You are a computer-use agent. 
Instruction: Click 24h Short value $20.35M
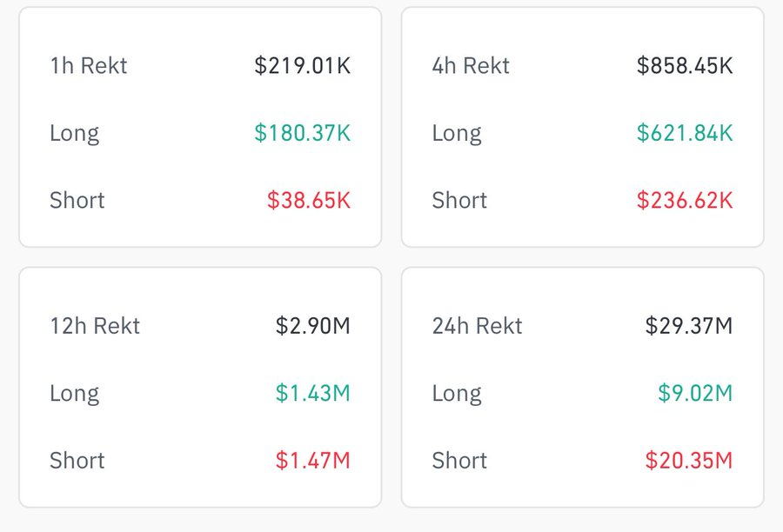pos(689,460)
